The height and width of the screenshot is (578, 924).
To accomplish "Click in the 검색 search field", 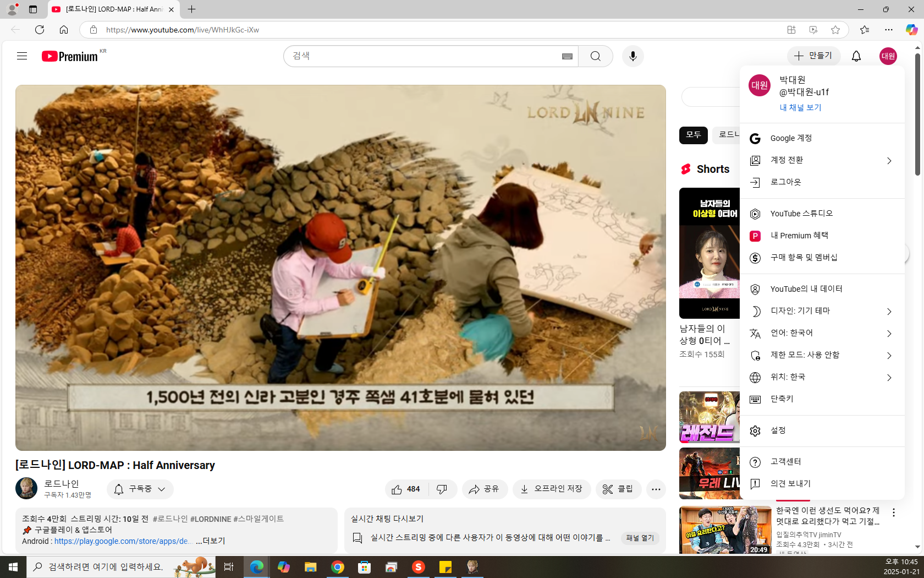I will [424, 56].
